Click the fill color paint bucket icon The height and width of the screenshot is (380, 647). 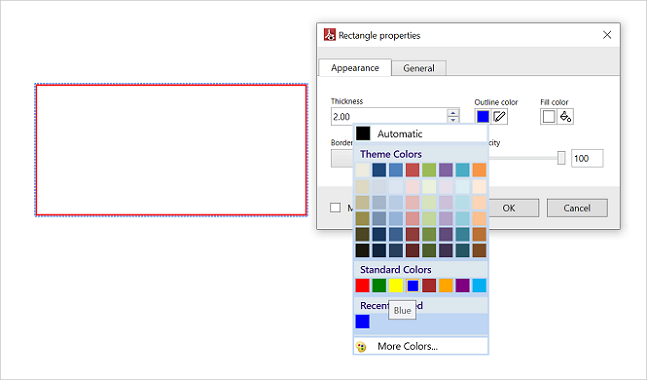[x=565, y=117]
